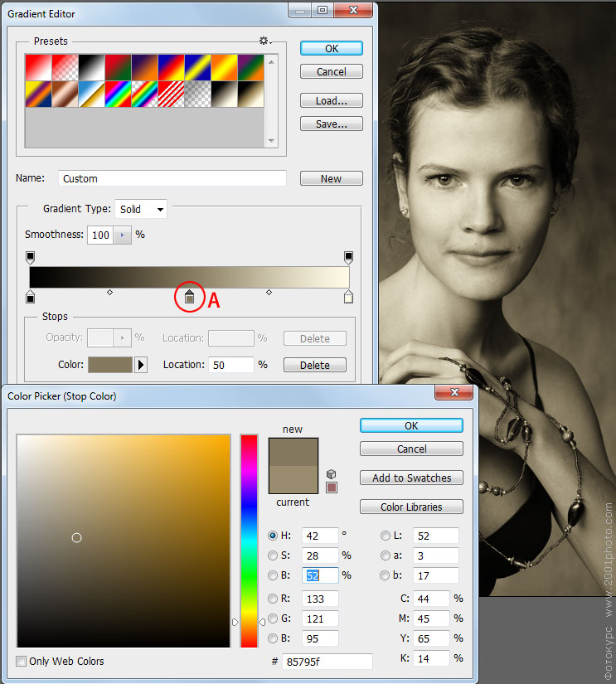Click Add to Swatches button
Image resolution: width=616 pixels, height=684 pixels.
tap(411, 478)
